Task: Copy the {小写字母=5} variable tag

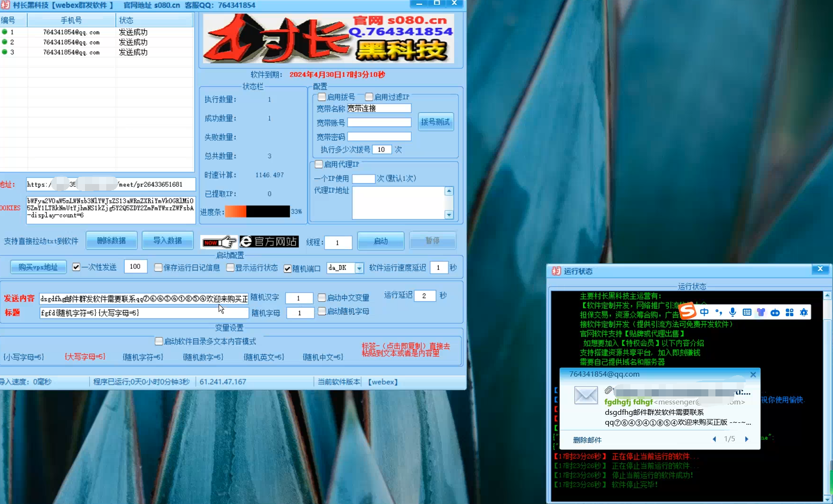Action: pos(24,357)
